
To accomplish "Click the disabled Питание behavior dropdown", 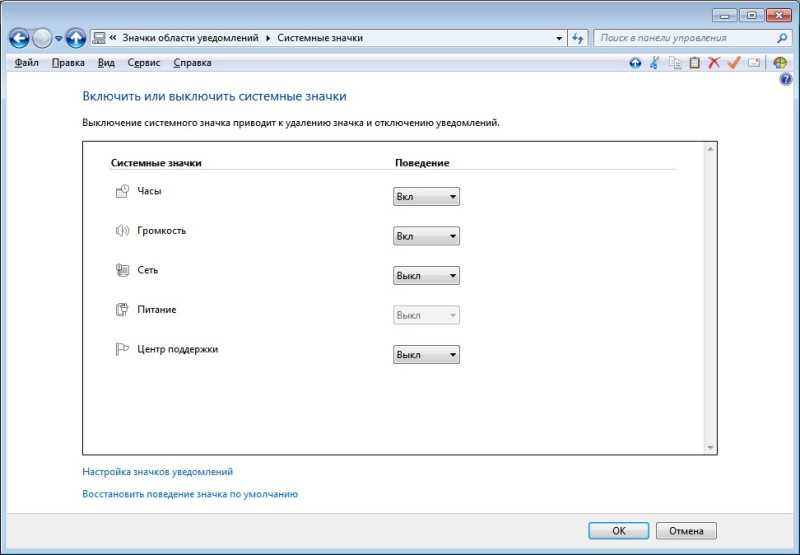I will click(426, 315).
